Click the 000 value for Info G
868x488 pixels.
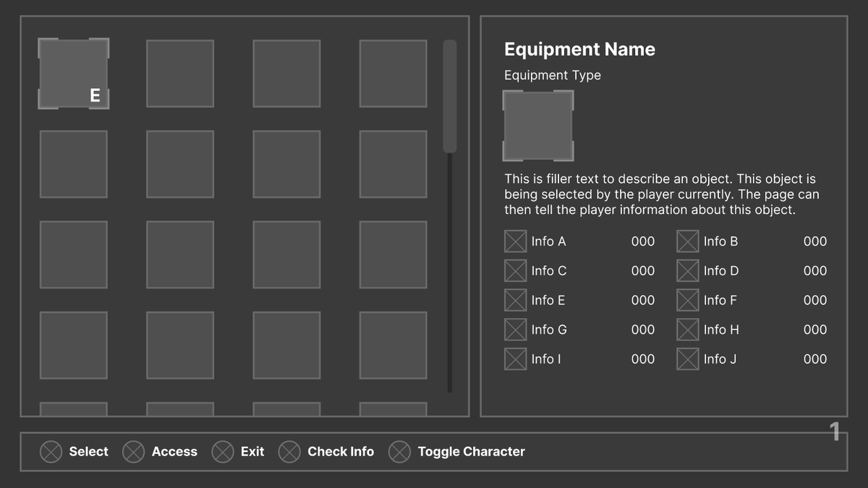tap(643, 330)
